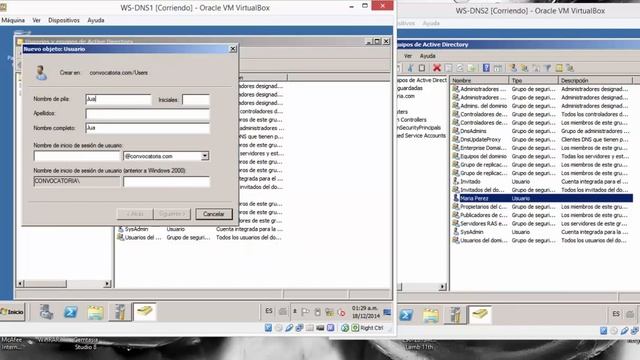Click left arrow of WS-DNS1 tree horizontal scrollbar

coord(20,283)
